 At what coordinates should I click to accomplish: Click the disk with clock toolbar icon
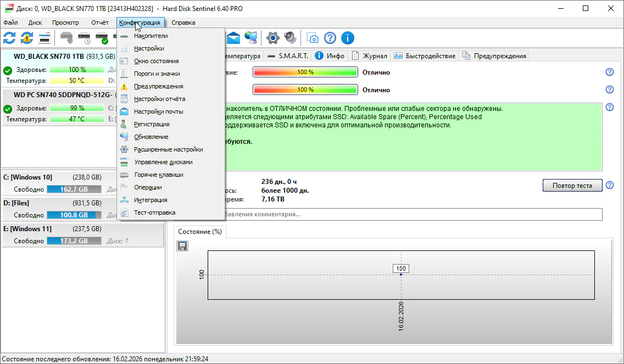85,38
